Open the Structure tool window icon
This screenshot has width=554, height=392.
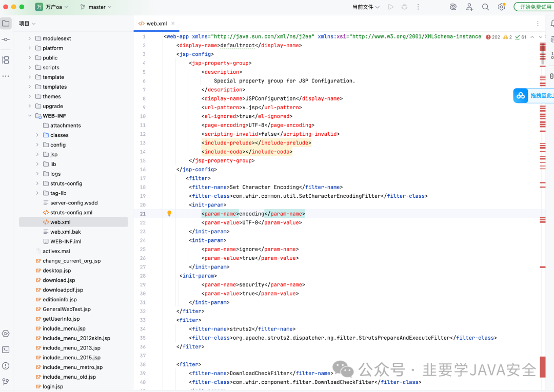click(x=6, y=60)
